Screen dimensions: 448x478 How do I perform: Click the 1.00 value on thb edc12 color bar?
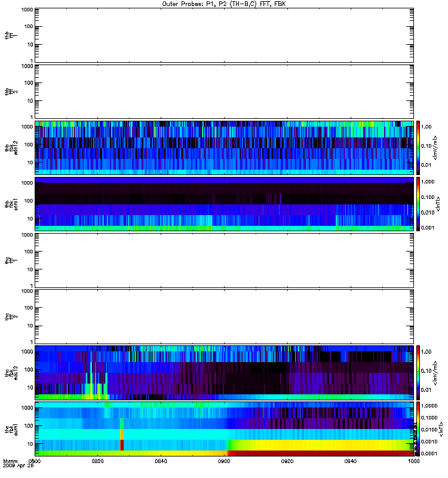(x=426, y=127)
